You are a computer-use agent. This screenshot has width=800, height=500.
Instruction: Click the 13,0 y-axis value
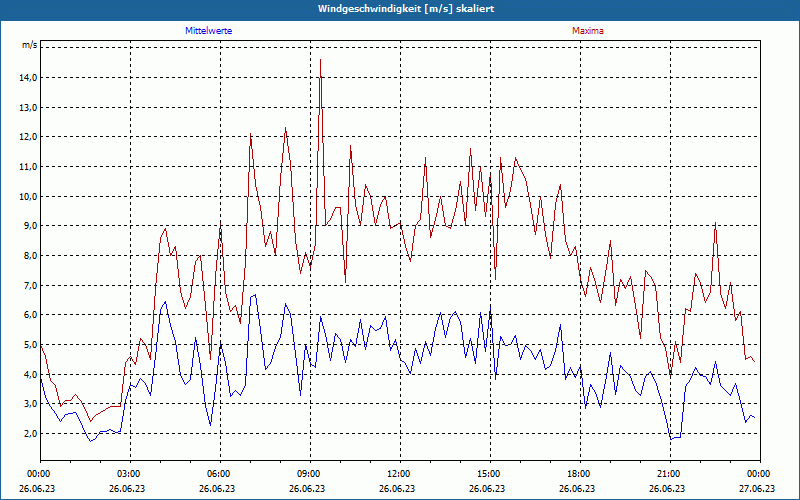point(28,108)
